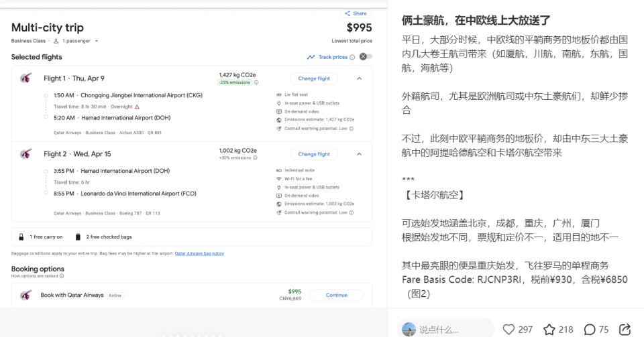Click Book with Qatar Airways text
644x337 pixels.
click(72, 295)
